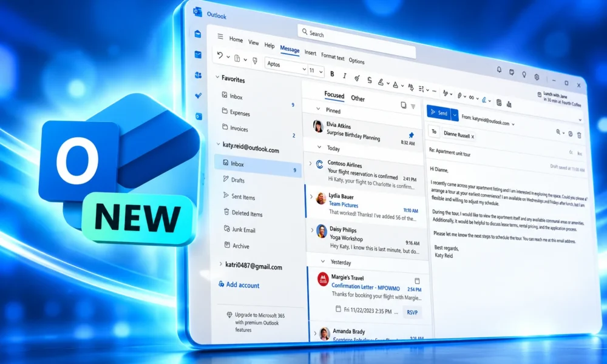The height and width of the screenshot is (364, 607).
Task: Open the View tab
Action: pos(254,42)
